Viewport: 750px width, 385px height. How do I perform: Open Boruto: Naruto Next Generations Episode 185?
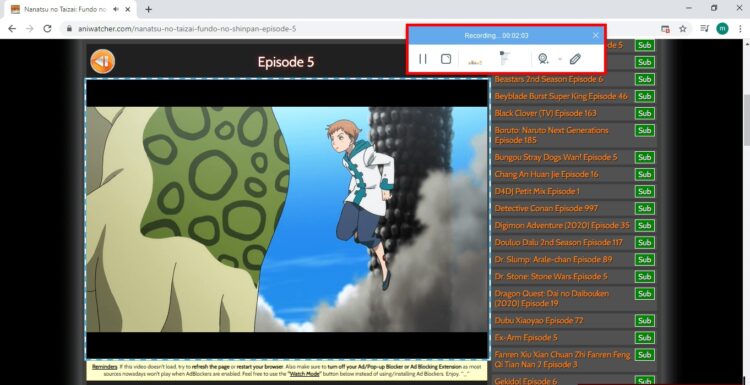coord(551,135)
